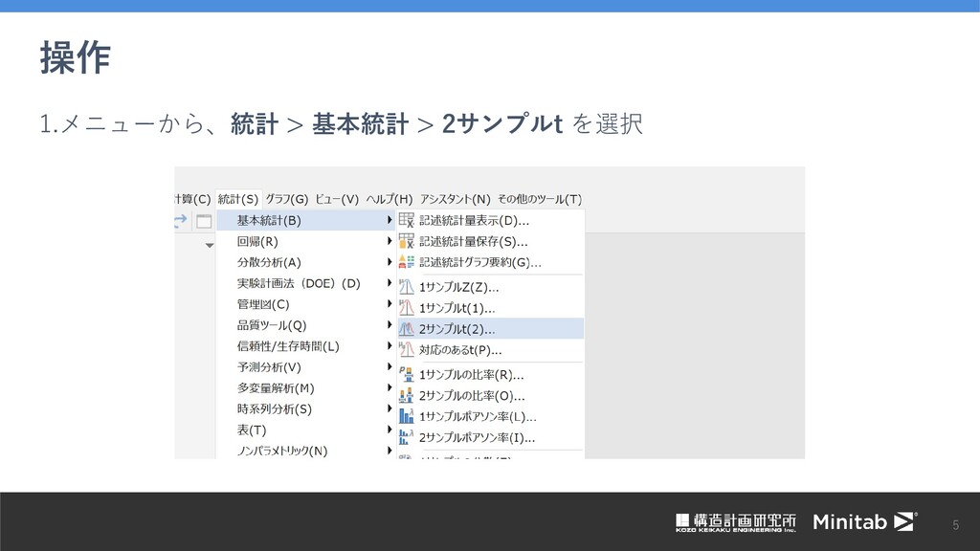Viewport: 980px width, 551px height.
Task: Select 予測分析(V) menu entry
Action: (305, 366)
